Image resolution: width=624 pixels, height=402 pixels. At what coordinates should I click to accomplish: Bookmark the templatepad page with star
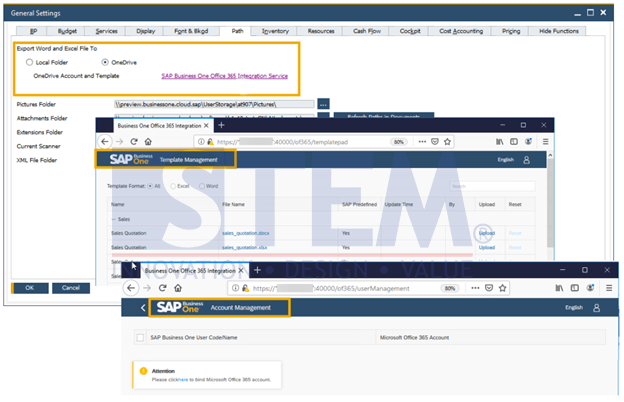pos(447,142)
